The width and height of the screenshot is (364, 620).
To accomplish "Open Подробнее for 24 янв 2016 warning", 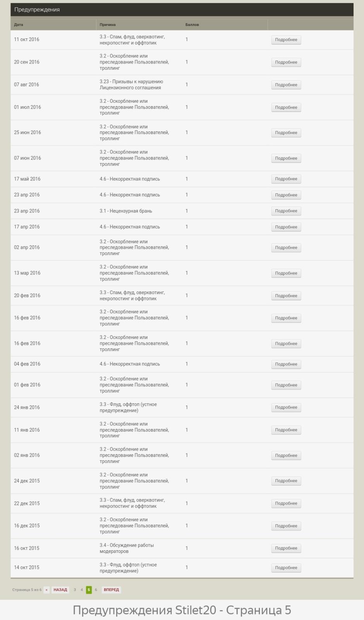I will [286, 408].
